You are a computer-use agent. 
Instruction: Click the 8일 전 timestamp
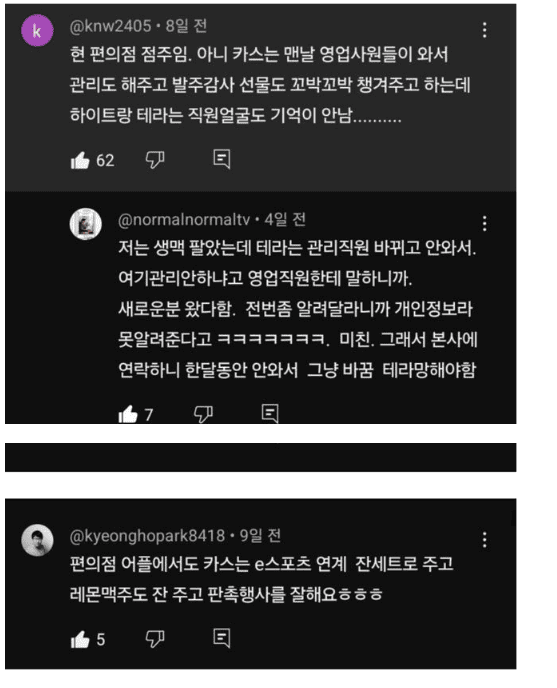coord(186,26)
